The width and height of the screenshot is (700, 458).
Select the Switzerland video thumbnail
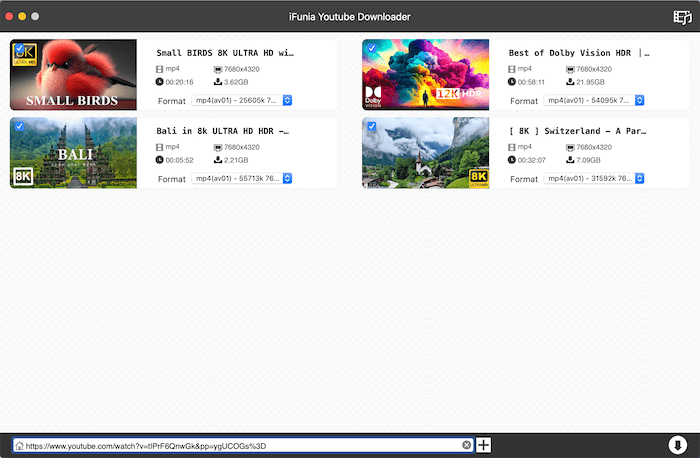click(426, 153)
